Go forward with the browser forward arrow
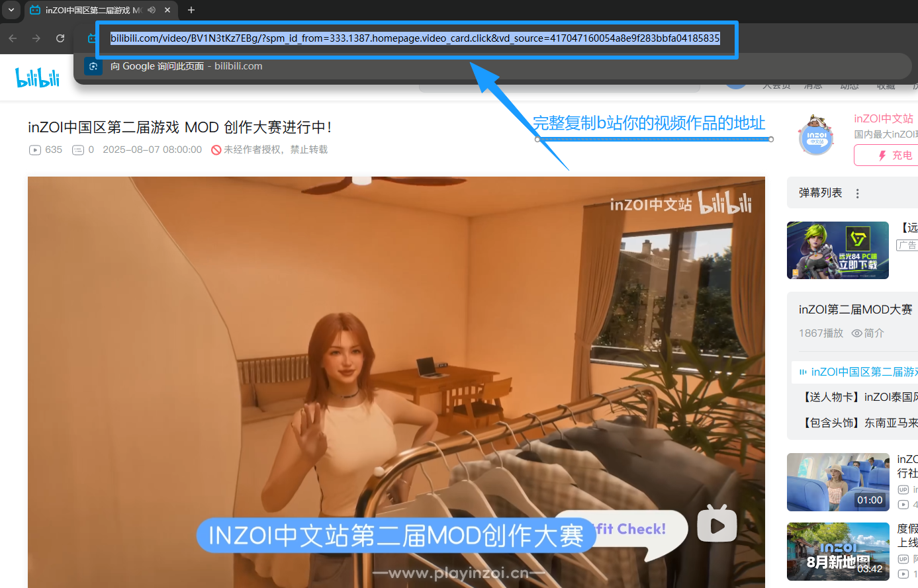 pos(36,38)
